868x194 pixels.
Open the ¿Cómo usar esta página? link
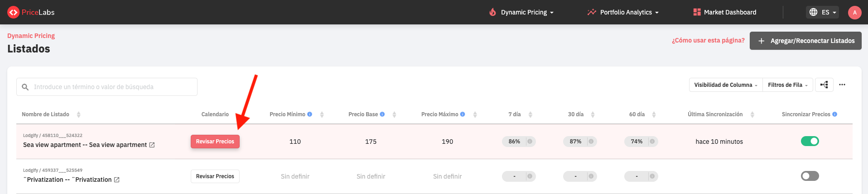[708, 41]
